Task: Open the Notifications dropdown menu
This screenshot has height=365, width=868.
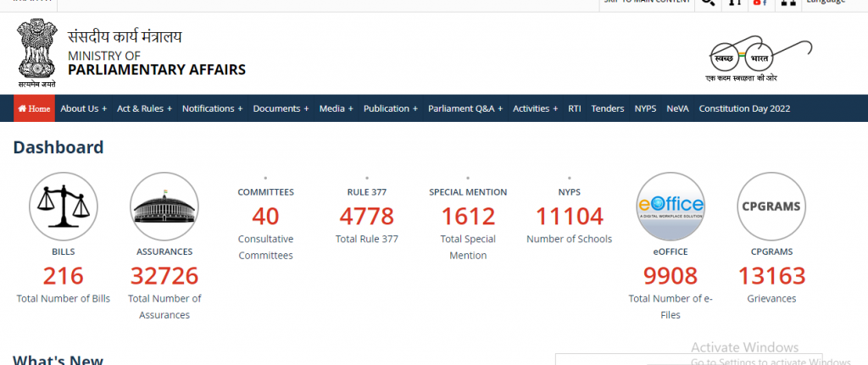Action: [212, 108]
